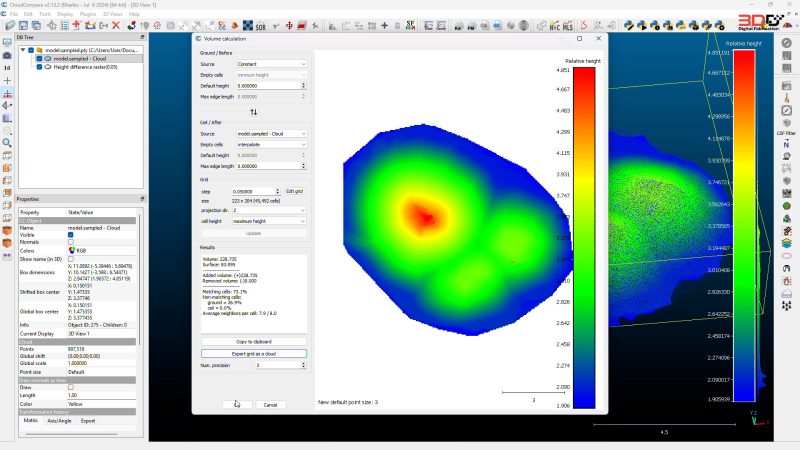Click the Copy to clipboard button
800x450 pixels.
pyautogui.click(x=254, y=341)
